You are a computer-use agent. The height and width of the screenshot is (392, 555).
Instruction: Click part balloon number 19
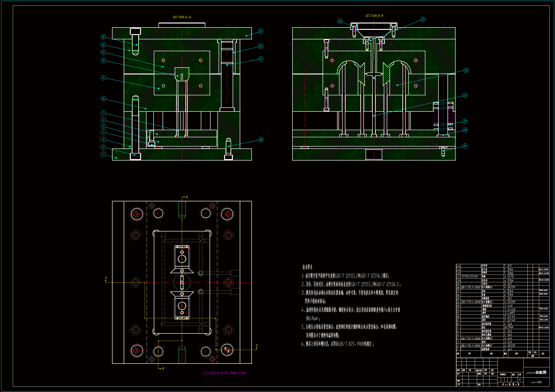465,146
